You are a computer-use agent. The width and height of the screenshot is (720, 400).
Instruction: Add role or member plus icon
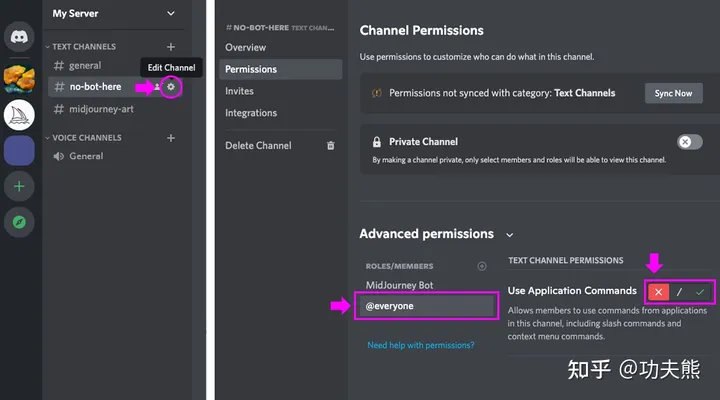pyautogui.click(x=482, y=266)
